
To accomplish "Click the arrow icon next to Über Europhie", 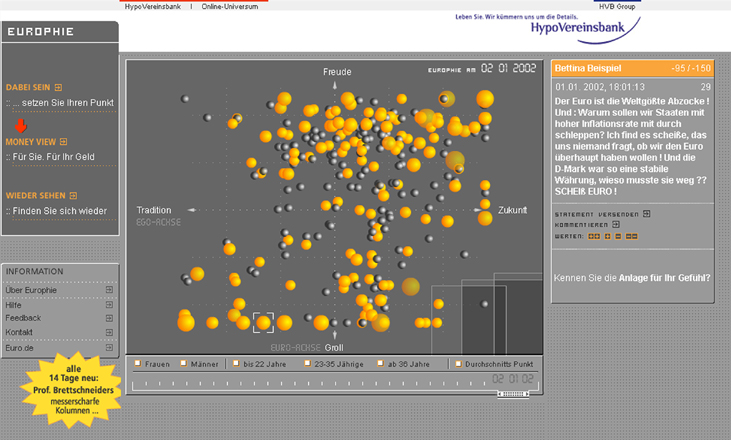I will coord(109,289).
